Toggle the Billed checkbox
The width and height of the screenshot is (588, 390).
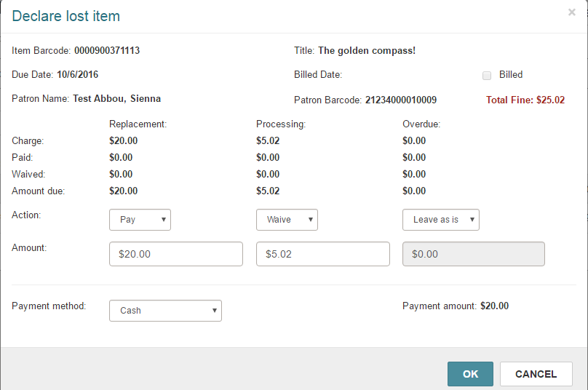click(486, 75)
